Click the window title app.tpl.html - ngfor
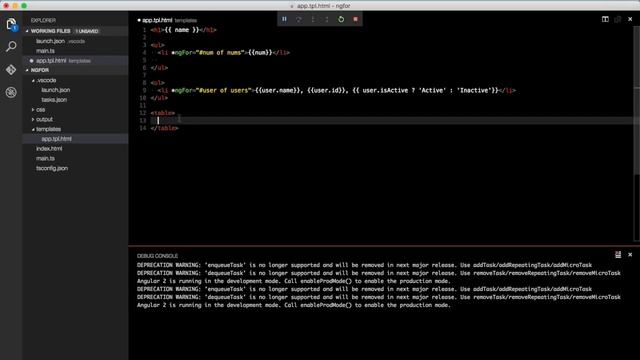Viewport: 640px width, 360px height. click(323, 6)
